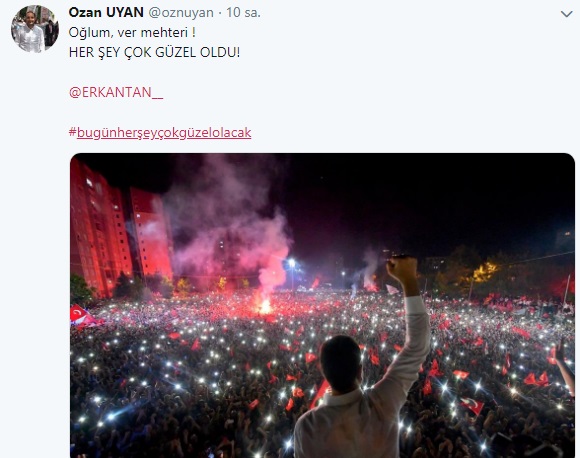Visit the @ERKANTAN__ mention

point(116,92)
